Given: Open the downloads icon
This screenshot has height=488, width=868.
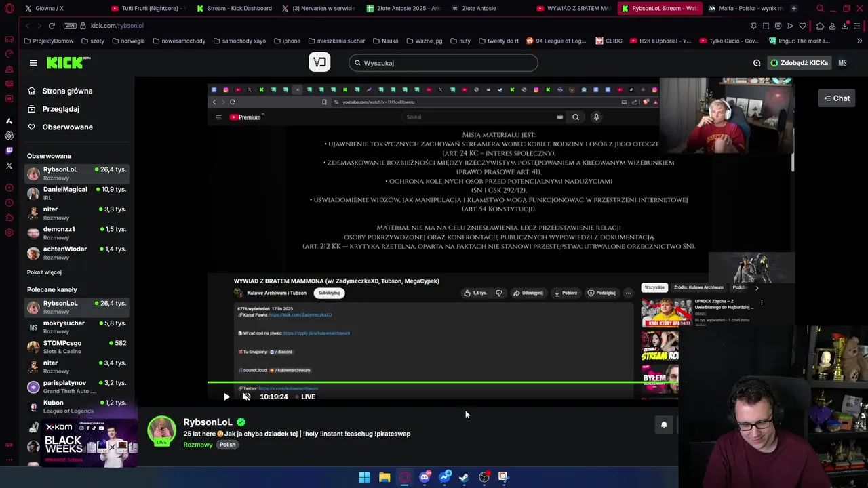Looking at the screenshot, I should 845,26.
